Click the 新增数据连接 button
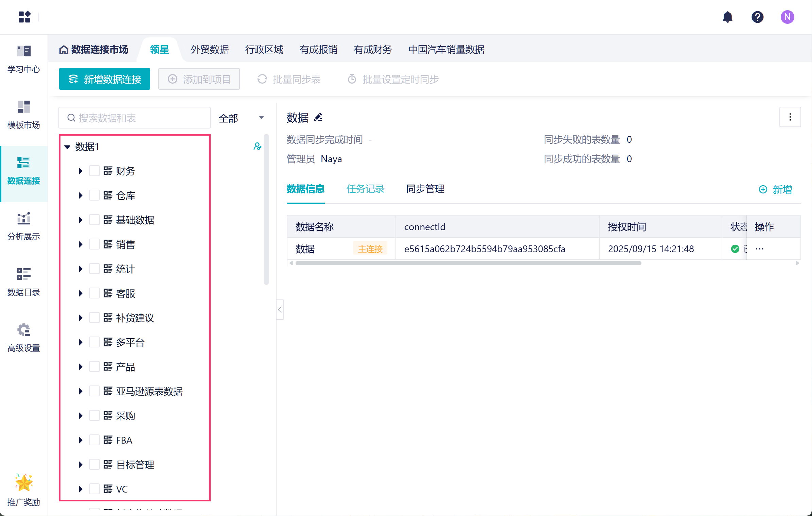This screenshot has width=812, height=516. pos(105,79)
